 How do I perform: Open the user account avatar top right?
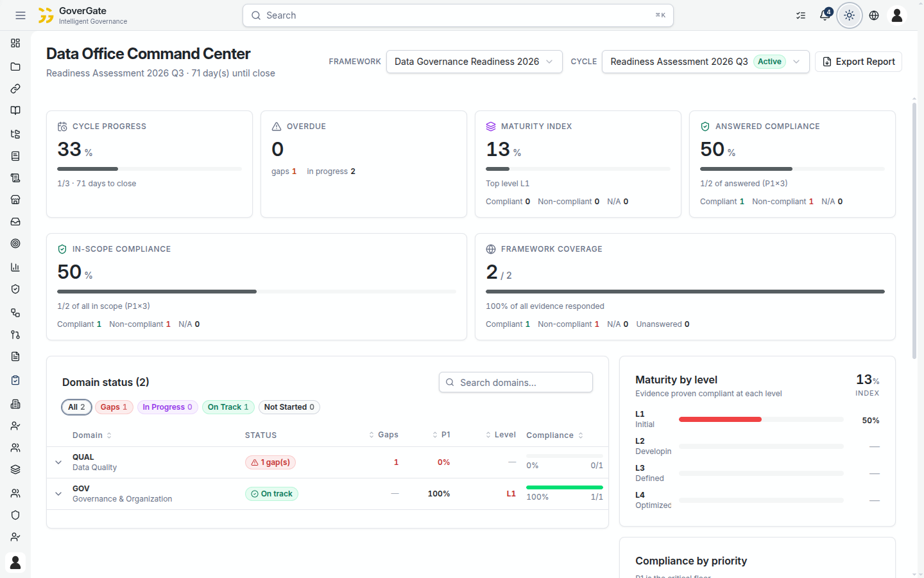coord(897,15)
